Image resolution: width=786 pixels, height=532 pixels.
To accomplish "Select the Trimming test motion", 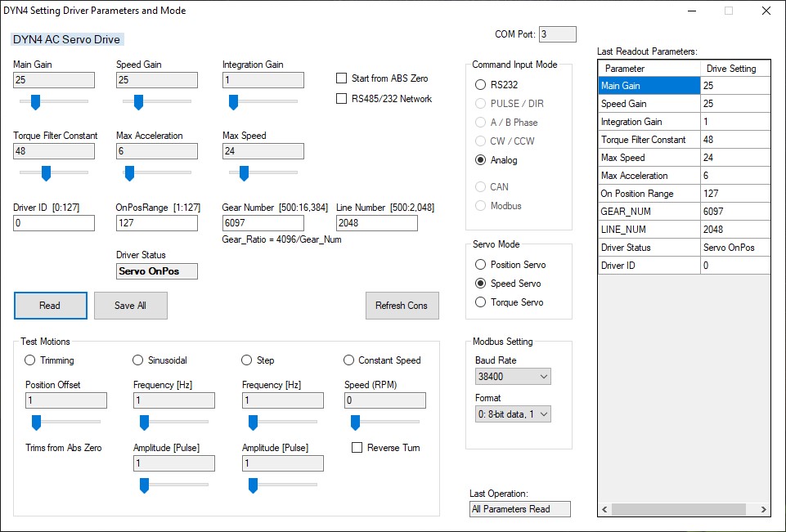I will pyautogui.click(x=49, y=360).
